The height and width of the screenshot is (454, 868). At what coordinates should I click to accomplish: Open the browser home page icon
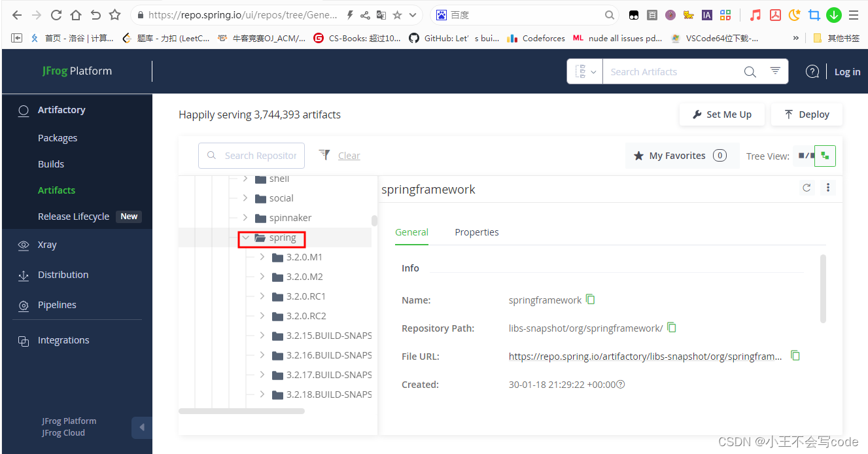point(76,14)
